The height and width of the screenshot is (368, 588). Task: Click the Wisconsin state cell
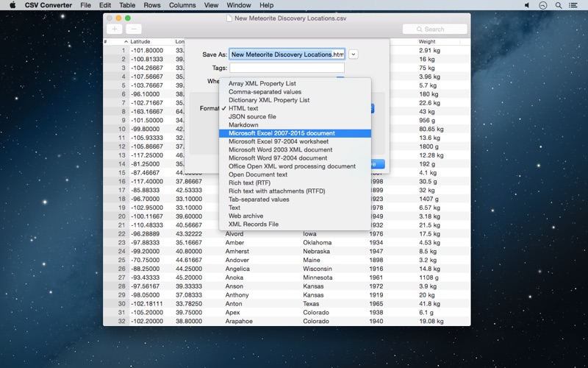tap(318, 269)
